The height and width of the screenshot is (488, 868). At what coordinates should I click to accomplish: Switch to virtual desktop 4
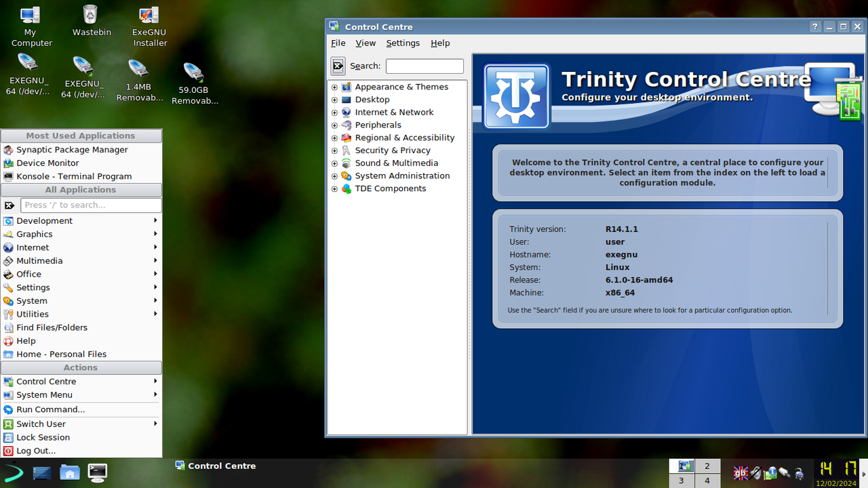[x=707, y=481]
